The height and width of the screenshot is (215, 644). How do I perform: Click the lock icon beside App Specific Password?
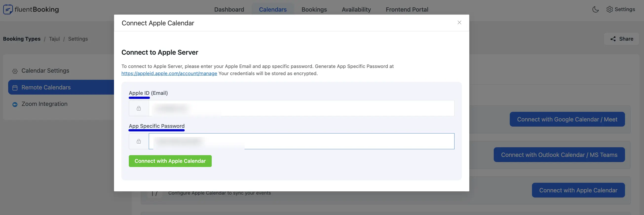click(x=139, y=141)
